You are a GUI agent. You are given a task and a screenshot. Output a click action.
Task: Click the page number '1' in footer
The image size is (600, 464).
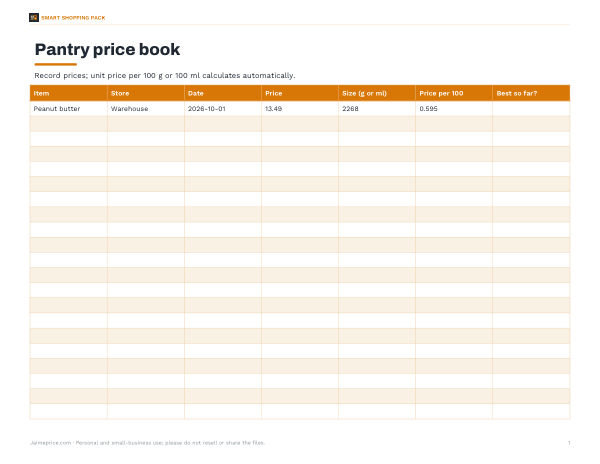point(569,443)
